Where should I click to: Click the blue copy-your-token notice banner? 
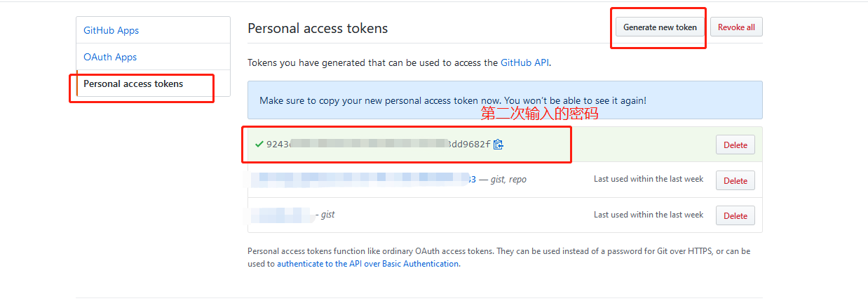(505, 100)
